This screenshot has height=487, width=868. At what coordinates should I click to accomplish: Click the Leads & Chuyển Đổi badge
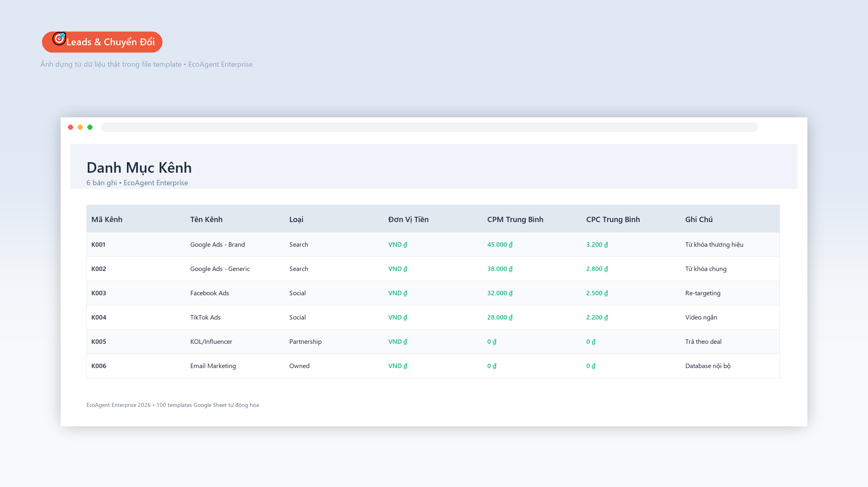pos(102,42)
